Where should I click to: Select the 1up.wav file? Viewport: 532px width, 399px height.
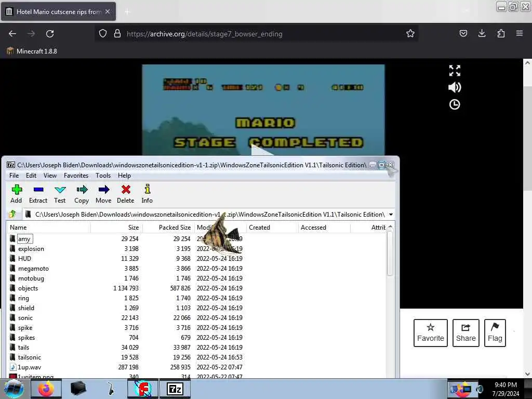[29, 367]
